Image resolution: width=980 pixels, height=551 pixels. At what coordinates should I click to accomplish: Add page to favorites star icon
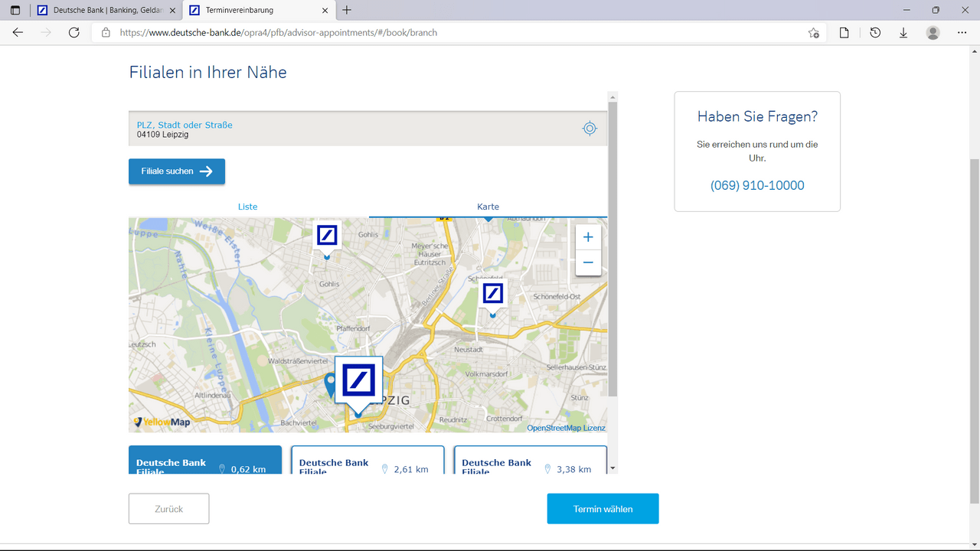813,33
